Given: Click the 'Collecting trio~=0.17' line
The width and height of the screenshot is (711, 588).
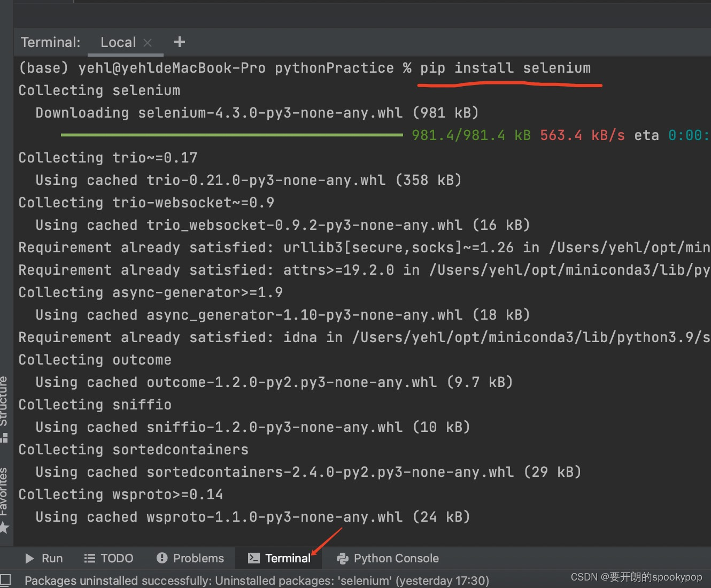Looking at the screenshot, I should pos(108,158).
